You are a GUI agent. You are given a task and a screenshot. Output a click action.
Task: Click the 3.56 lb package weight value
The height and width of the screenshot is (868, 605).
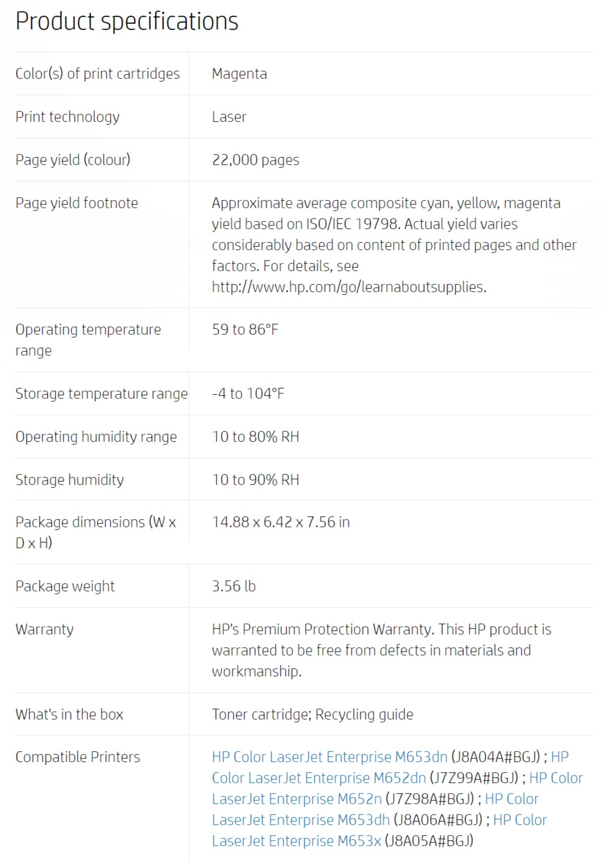[x=234, y=586]
